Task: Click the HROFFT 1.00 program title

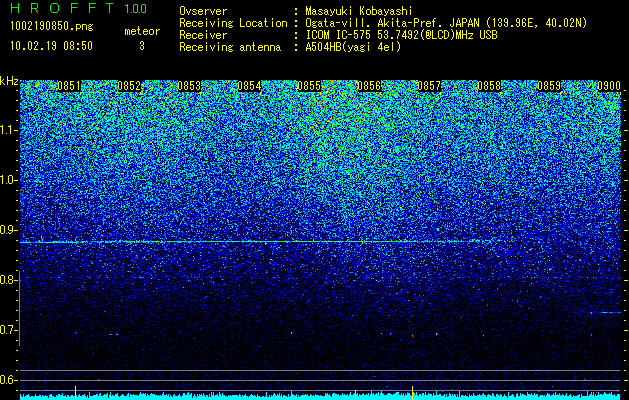Action: click(79, 8)
